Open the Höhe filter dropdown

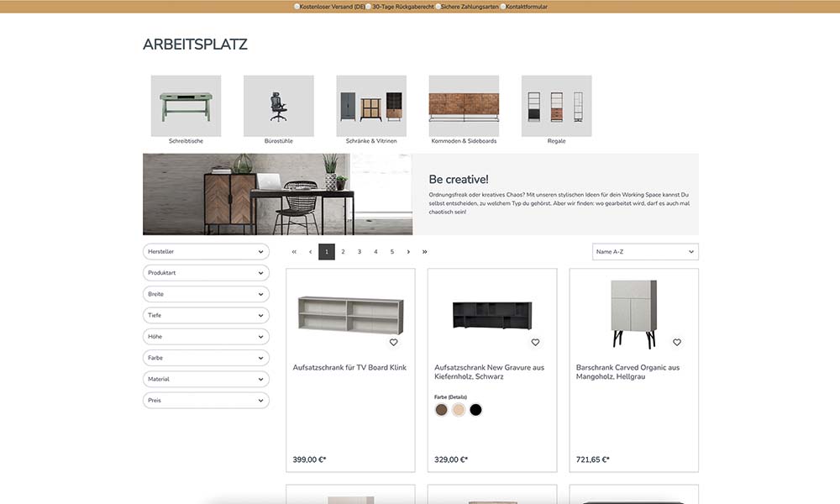207,337
